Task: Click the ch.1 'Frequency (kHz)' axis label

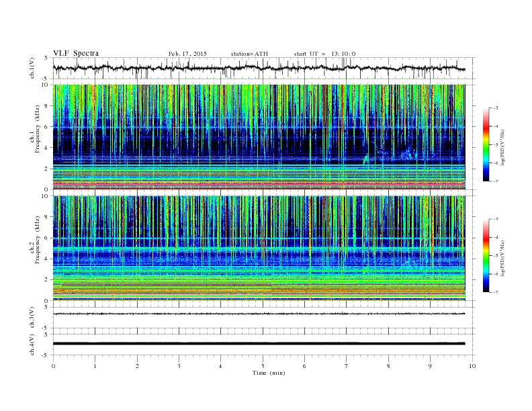Action: (x=38, y=129)
